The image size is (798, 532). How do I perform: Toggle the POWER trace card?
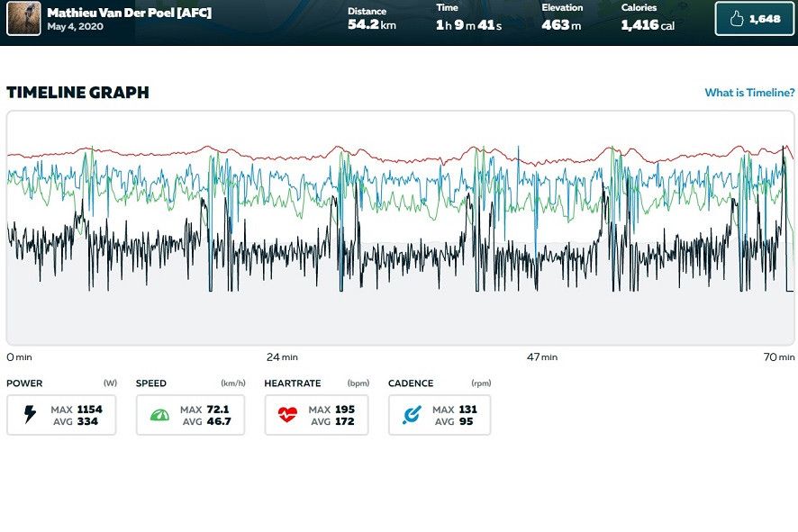61,414
